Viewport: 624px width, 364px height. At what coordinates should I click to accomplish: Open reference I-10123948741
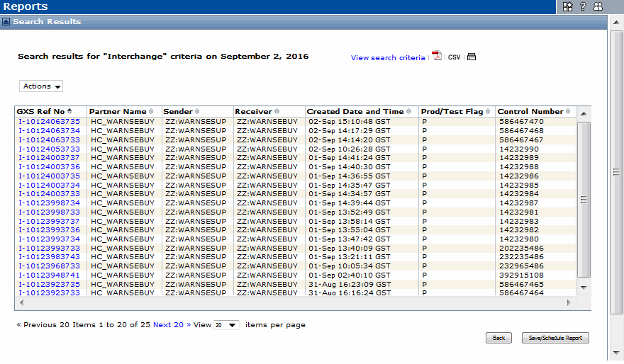tap(49, 275)
